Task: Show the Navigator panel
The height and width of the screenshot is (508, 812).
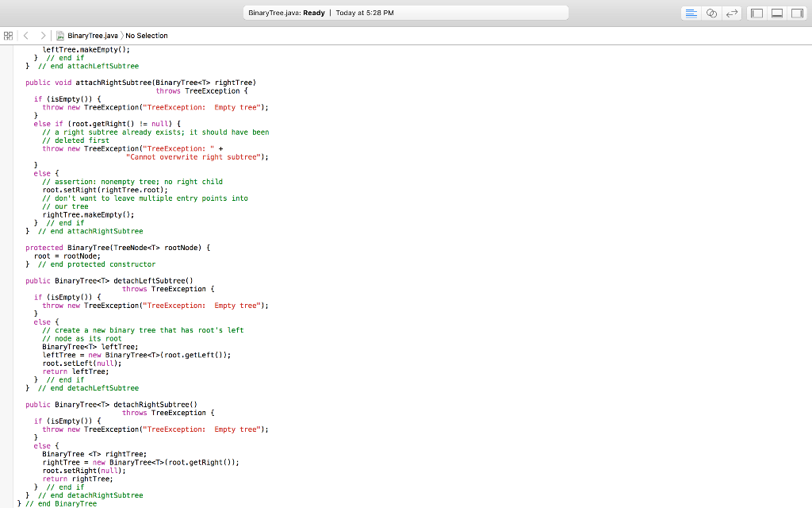Action: (756, 13)
